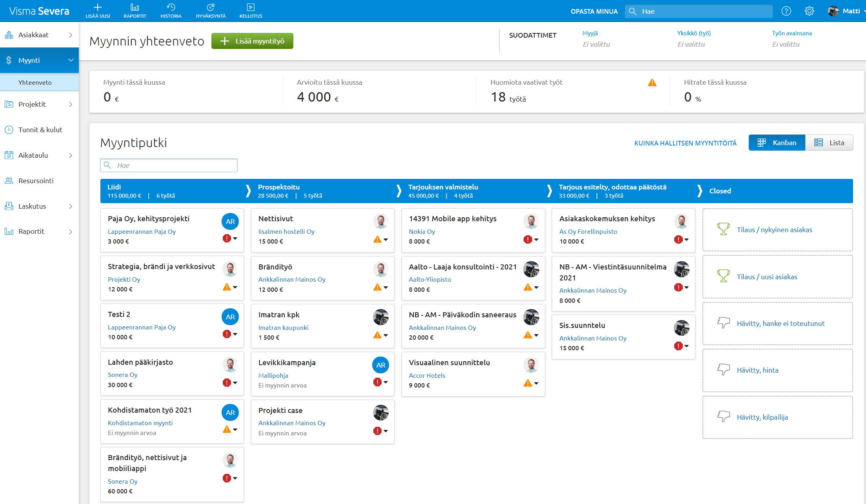Click AR avatar on Paja Oy, kehitysprojekti card
Screen dimensions: 866x504
click(x=230, y=222)
